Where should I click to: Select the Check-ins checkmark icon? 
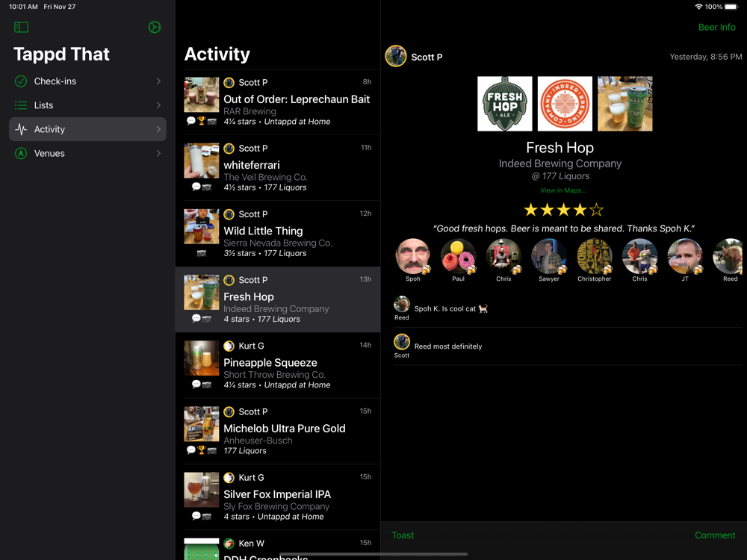pyautogui.click(x=21, y=81)
